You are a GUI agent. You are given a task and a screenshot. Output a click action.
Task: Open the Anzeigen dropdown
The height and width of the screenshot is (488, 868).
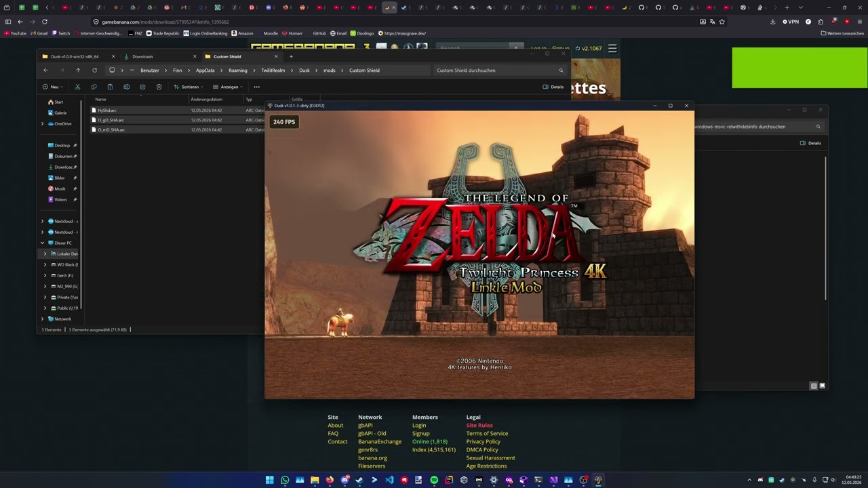point(228,87)
